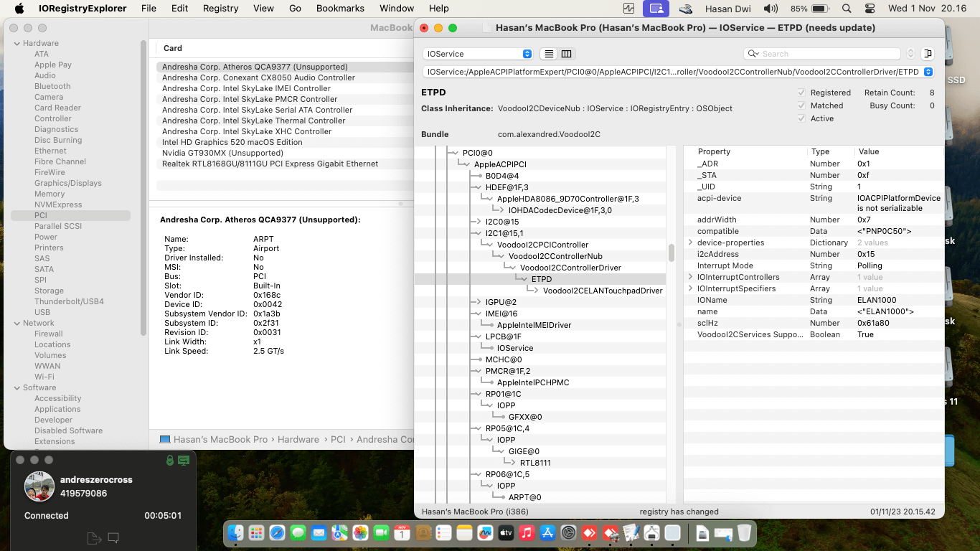Toggle the Registered checkbox
This screenshot has height=551, width=980.
point(801,93)
